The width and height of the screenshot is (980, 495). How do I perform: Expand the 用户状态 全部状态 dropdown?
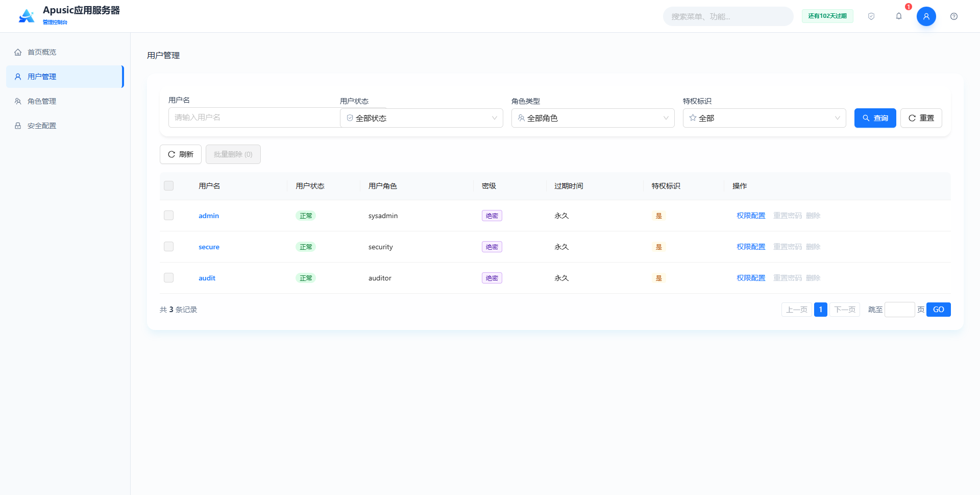(422, 118)
